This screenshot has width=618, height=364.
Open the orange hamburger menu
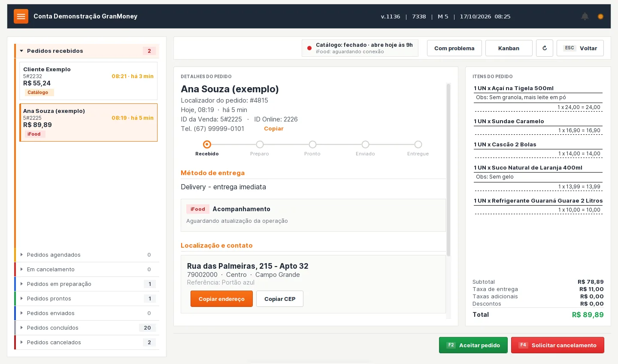tap(21, 16)
